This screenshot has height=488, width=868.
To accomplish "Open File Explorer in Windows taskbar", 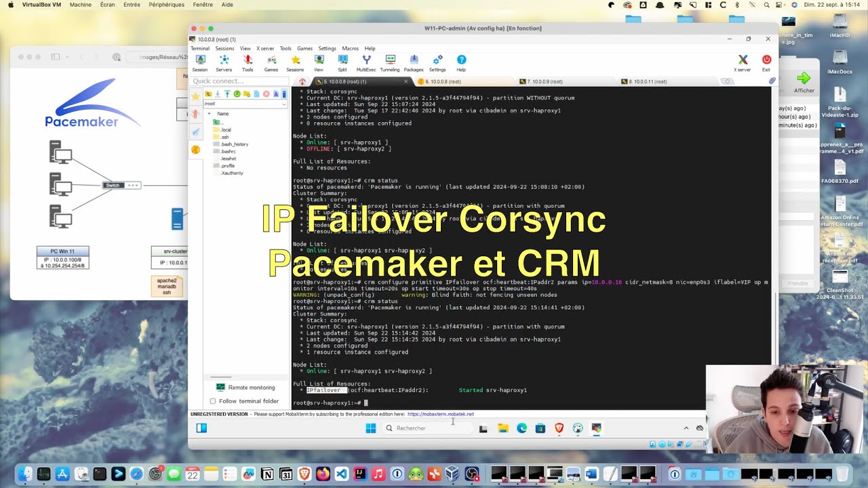I will click(502, 428).
